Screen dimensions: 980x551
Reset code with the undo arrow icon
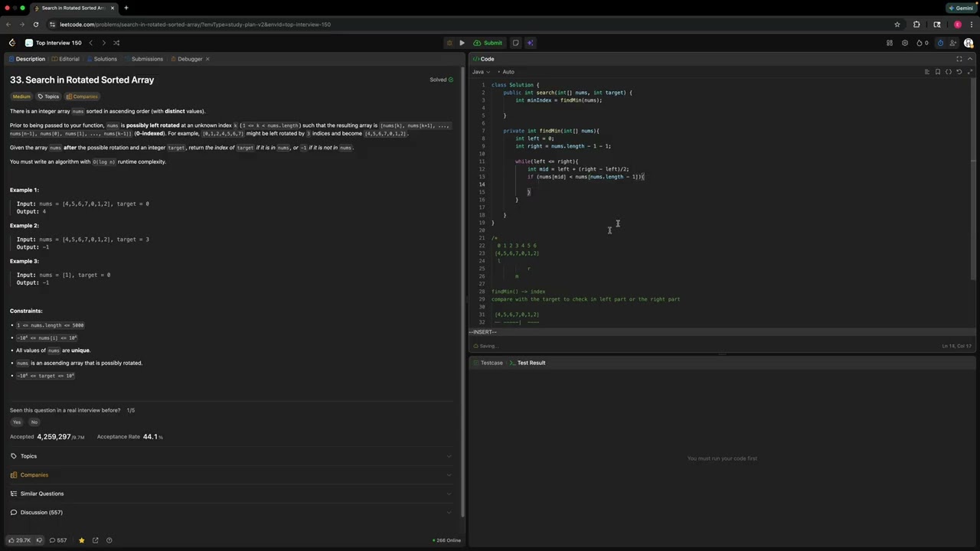(x=959, y=72)
